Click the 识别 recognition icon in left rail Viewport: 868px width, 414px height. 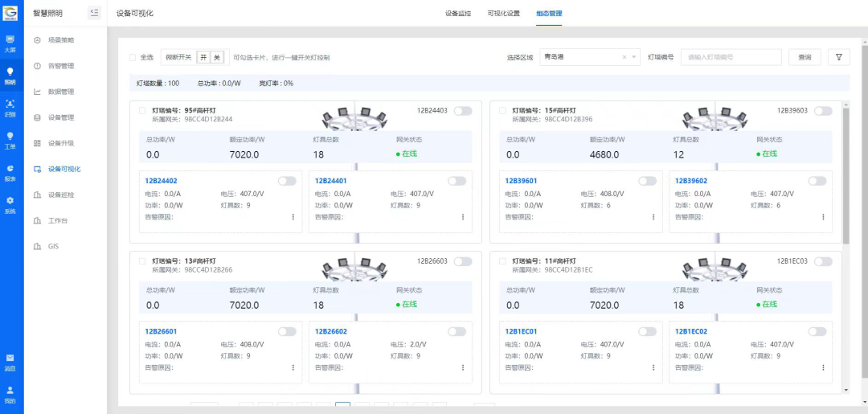point(10,107)
